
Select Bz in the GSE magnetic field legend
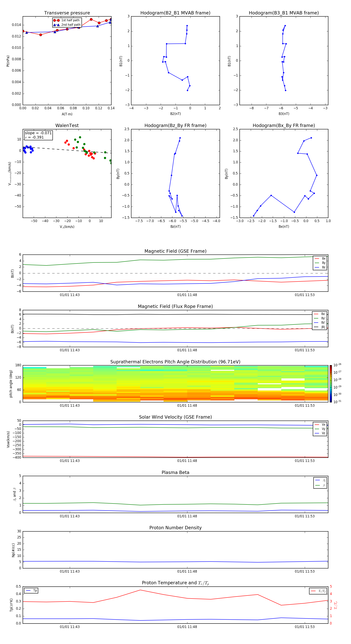(320, 267)
